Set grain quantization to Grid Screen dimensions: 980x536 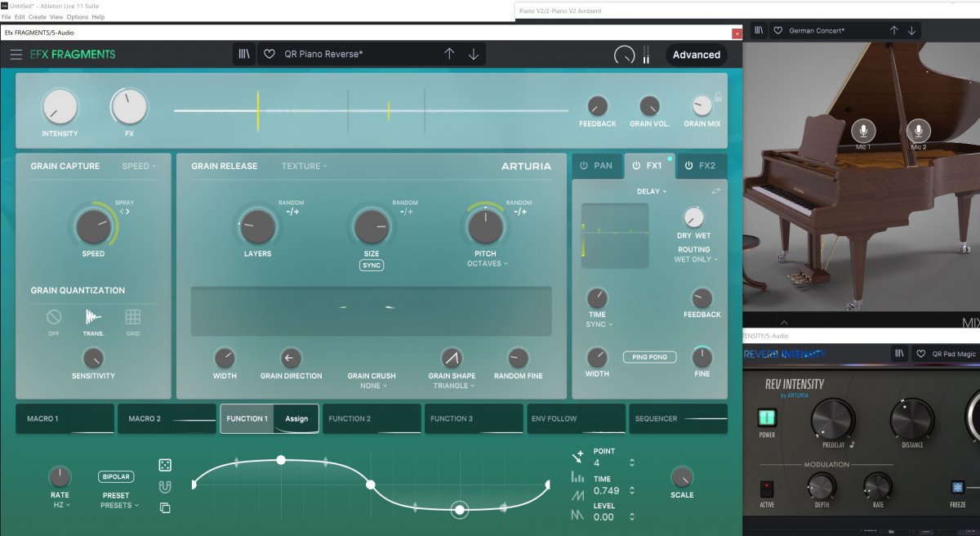[x=132, y=317]
